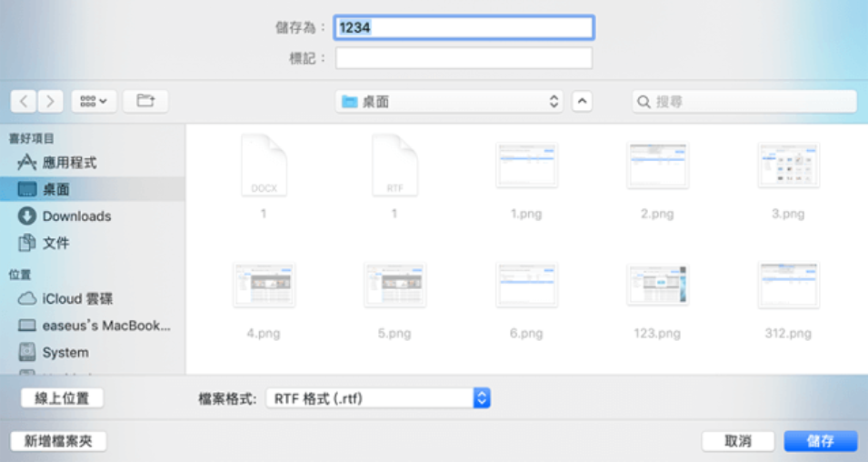Select iCloud 雲碟 in the sidebar

click(77, 298)
